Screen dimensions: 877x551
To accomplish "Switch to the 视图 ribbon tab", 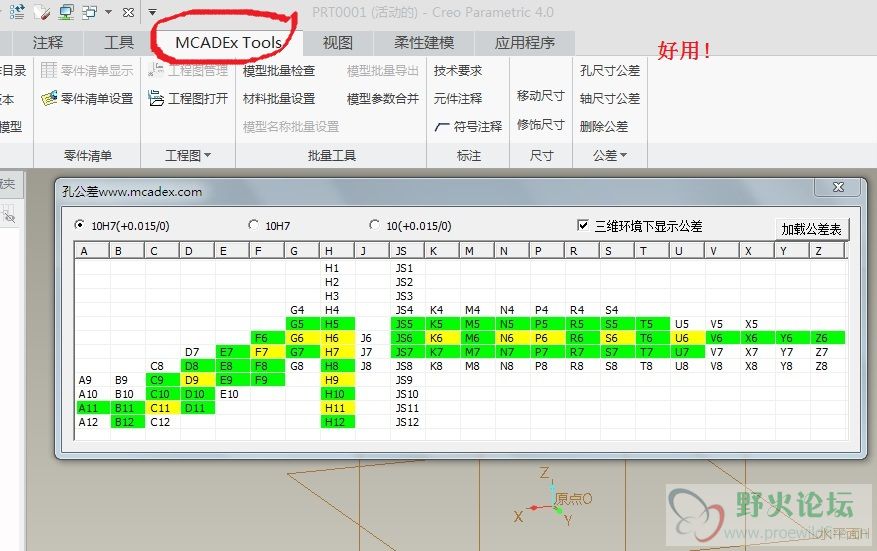I will (x=337, y=43).
